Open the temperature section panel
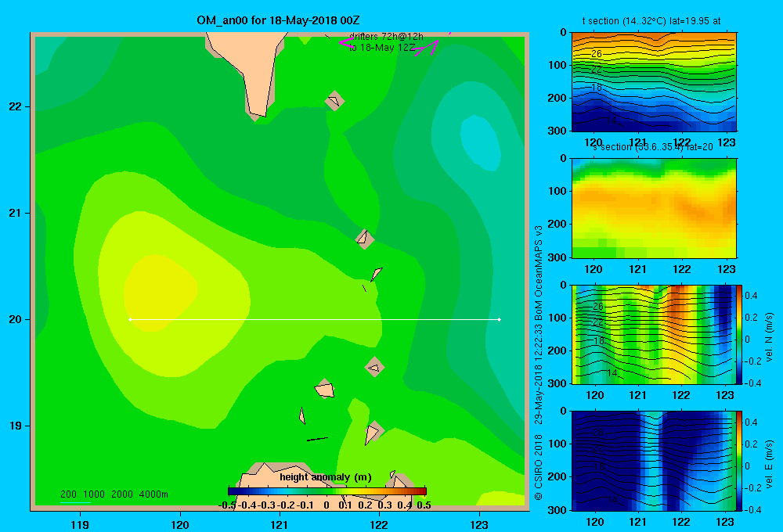The width and height of the screenshot is (783, 532). 654,82
